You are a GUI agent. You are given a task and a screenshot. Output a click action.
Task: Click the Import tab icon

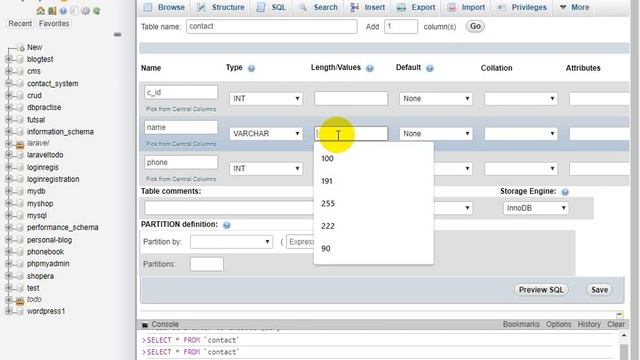pyautogui.click(x=452, y=7)
